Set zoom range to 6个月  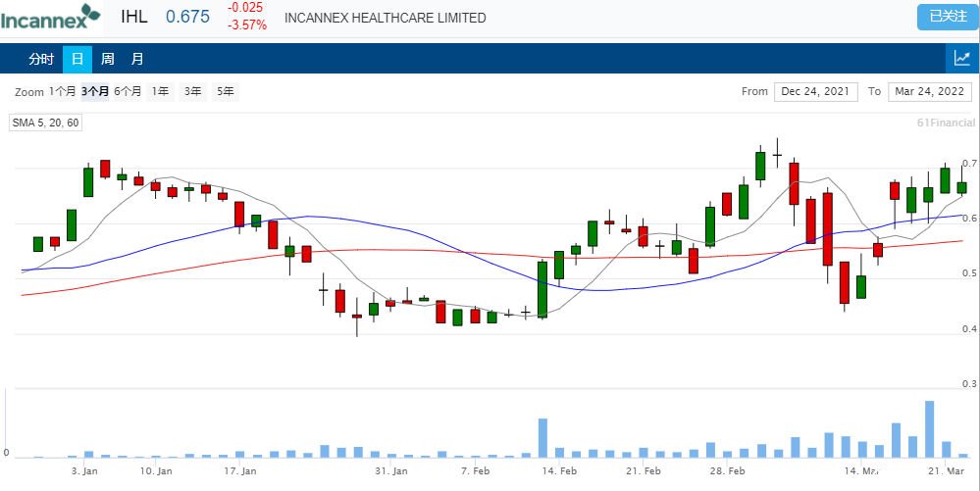pyautogui.click(x=128, y=91)
